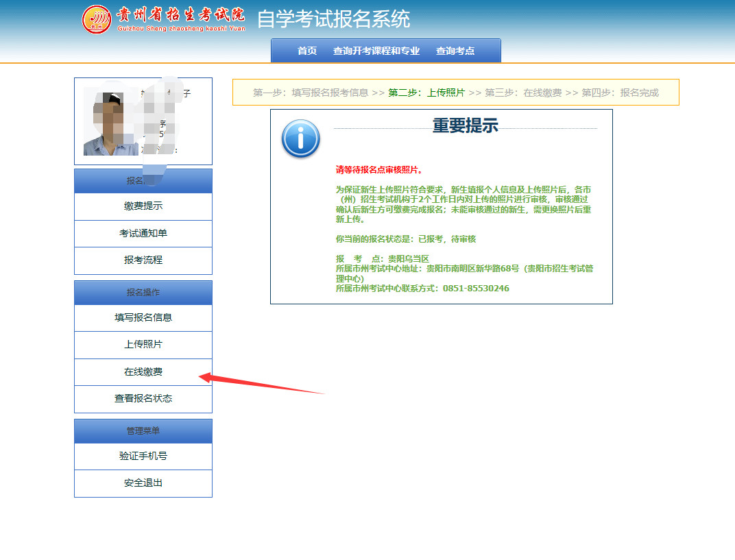Click step 第一步：填写报名报考信息

click(311, 93)
